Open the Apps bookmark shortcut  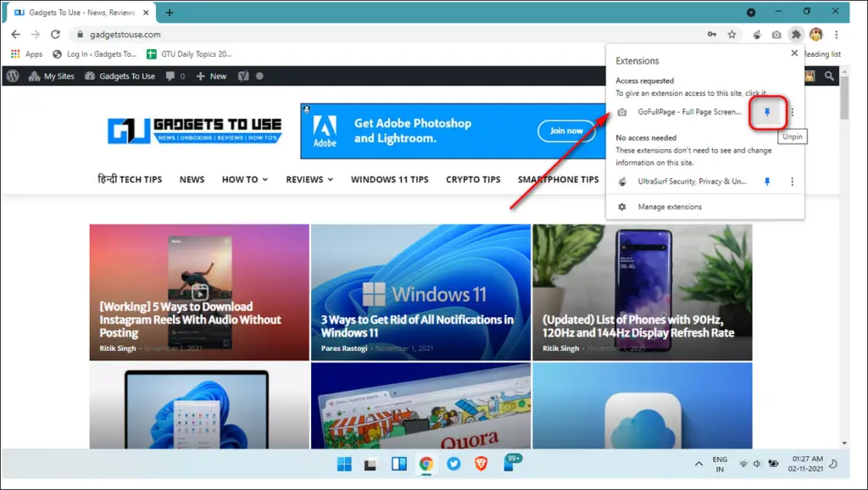tap(26, 53)
